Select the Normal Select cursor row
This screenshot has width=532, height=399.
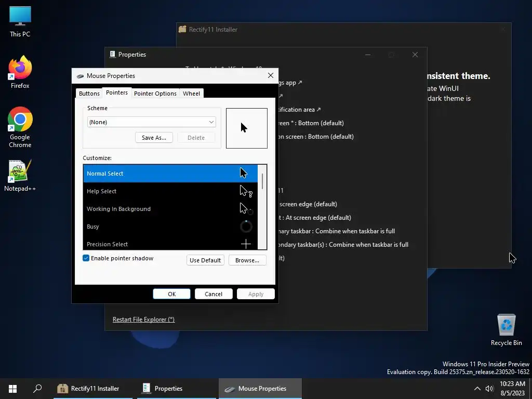pos(170,174)
